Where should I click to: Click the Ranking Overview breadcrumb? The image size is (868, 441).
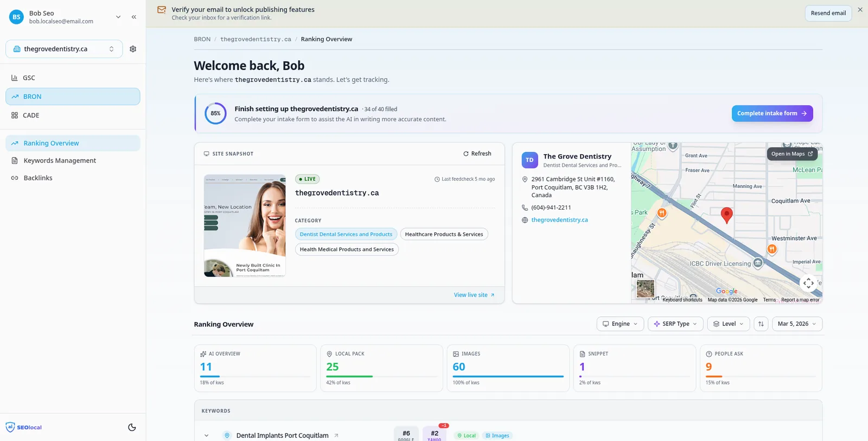pos(327,39)
